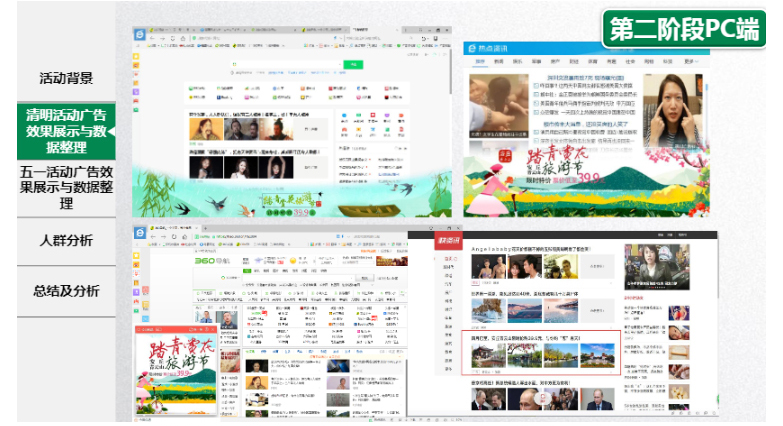
Task: Click the 360导航 logo
Action: [x=212, y=261]
